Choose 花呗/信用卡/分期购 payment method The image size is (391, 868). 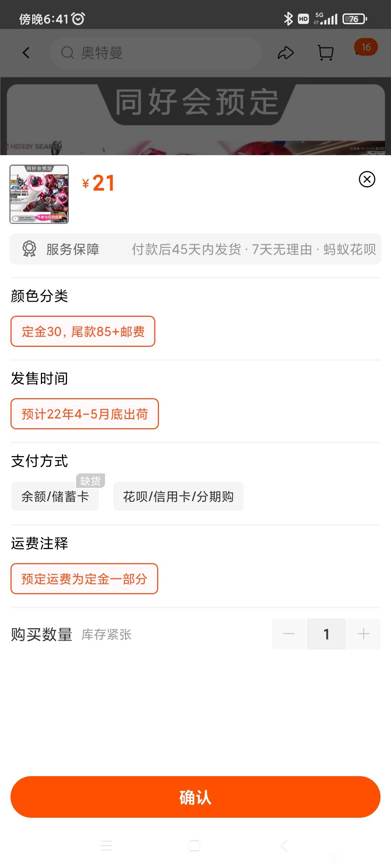tap(178, 496)
